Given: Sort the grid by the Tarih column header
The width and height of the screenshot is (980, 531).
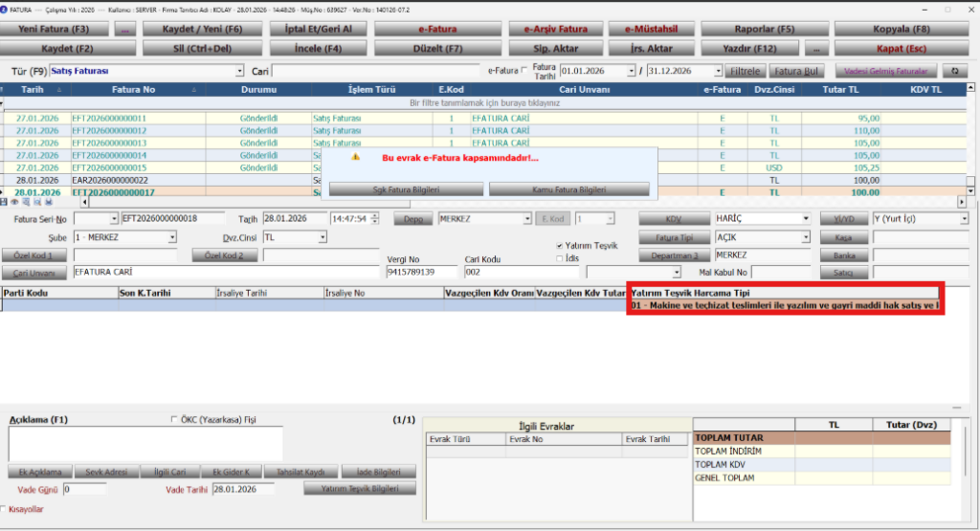Looking at the screenshot, I should point(33,89).
